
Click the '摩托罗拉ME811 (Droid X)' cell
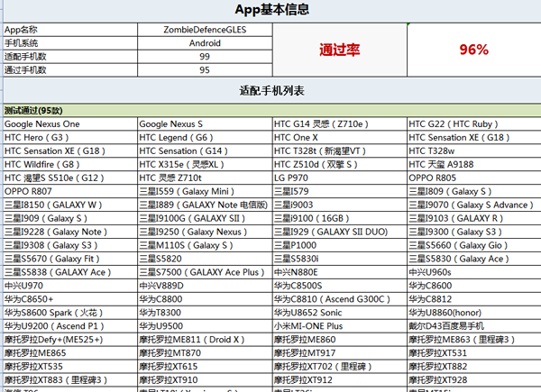point(205,339)
